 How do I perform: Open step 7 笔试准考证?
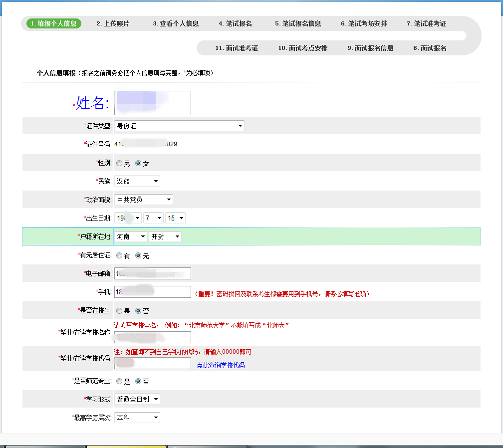426,23
